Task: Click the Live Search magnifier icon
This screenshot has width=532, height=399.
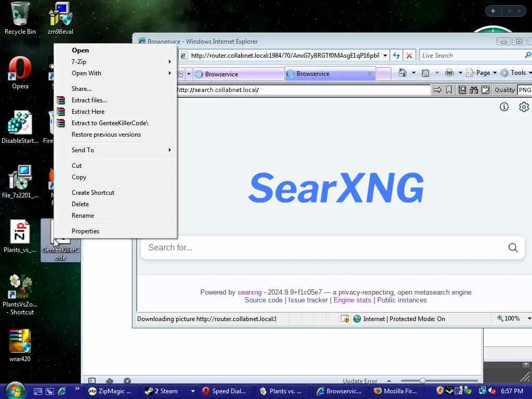Action: point(528,55)
